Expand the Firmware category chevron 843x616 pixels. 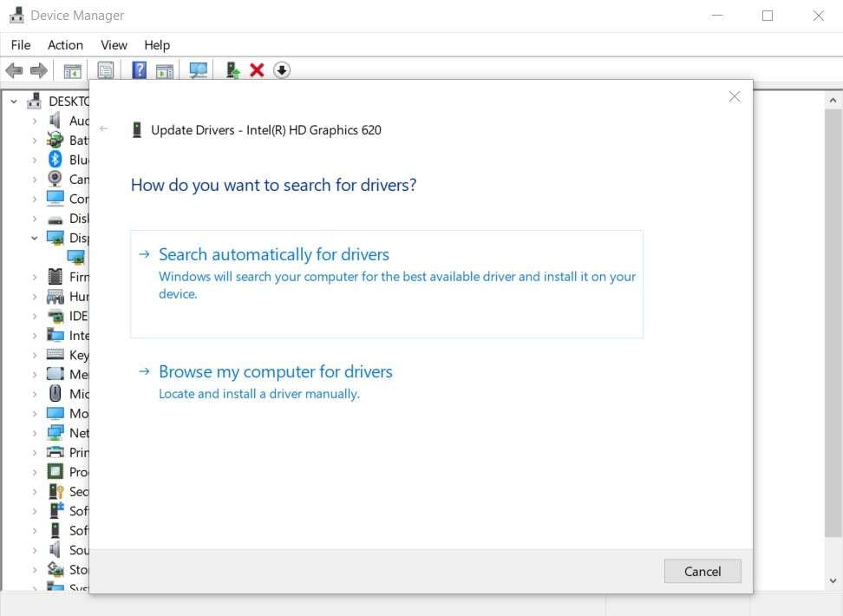tap(35, 277)
